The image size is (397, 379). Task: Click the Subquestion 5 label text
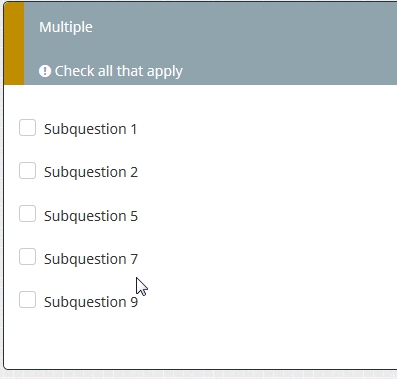[x=91, y=216]
